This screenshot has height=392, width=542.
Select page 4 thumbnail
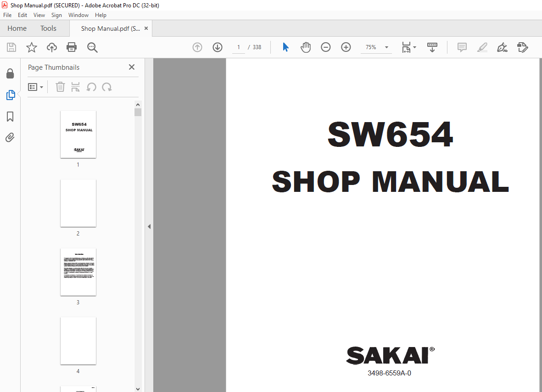tap(78, 341)
